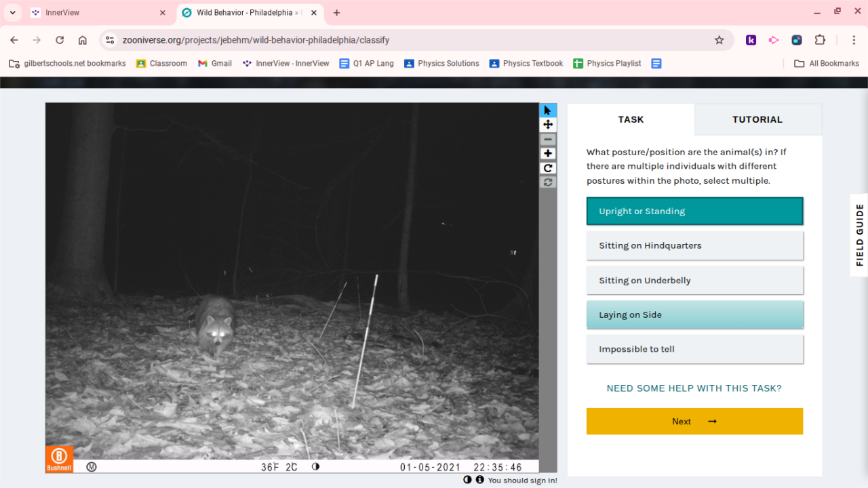The height and width of the screenshot is (488, 868).
Task: Reset the image view
Action: 548,182
